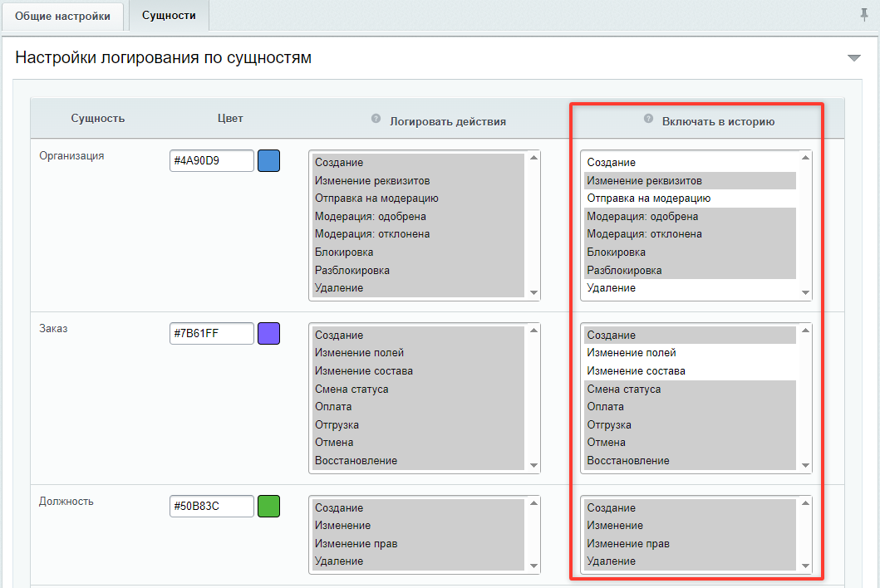The image size is (880, 588).
Task: Select 'Создание' in Организация history list
Action: tap(690, 163)
